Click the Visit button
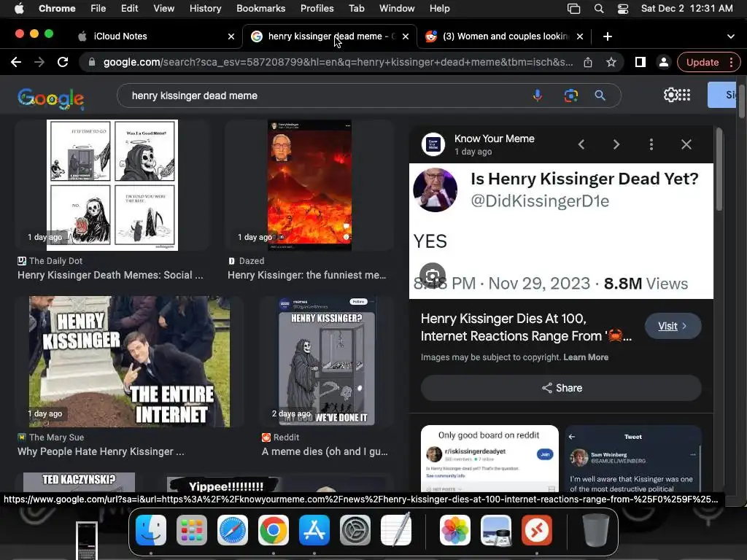 (x=673, y=326)
